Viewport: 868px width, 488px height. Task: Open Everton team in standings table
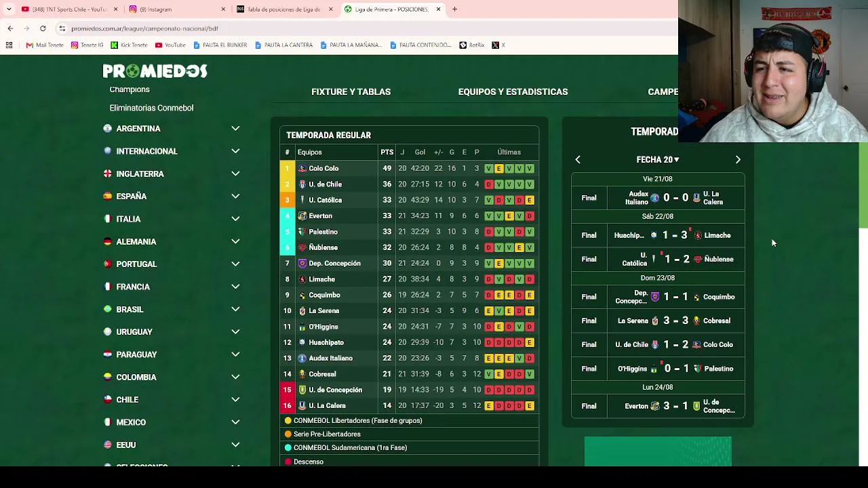pyautogui.click(x=320, y=216)
